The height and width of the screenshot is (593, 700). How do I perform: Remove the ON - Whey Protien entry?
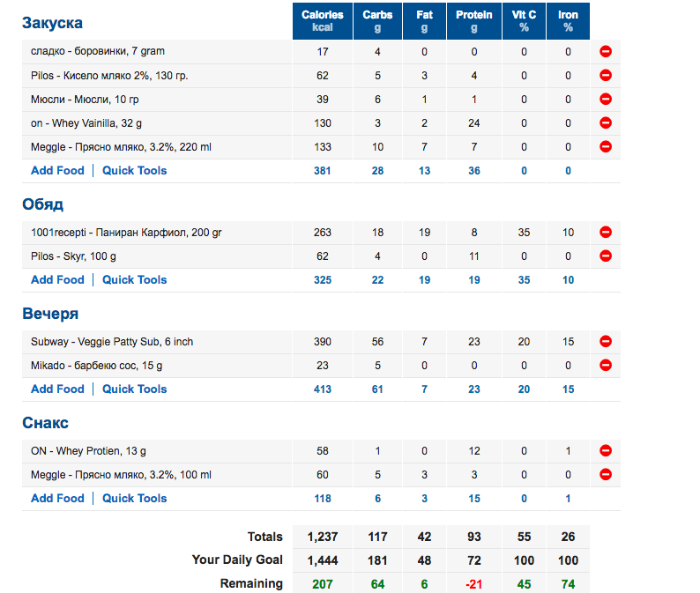[606, 451]
